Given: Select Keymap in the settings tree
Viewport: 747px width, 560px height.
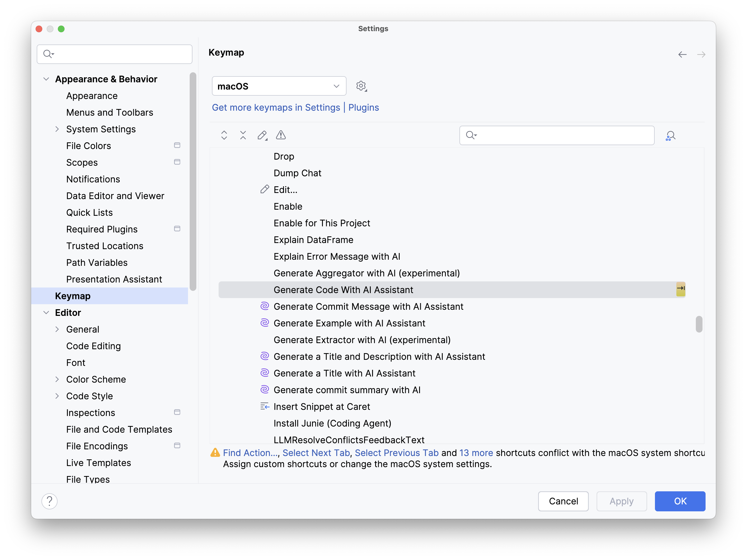Looking at the screenshot, I should 109,296.
